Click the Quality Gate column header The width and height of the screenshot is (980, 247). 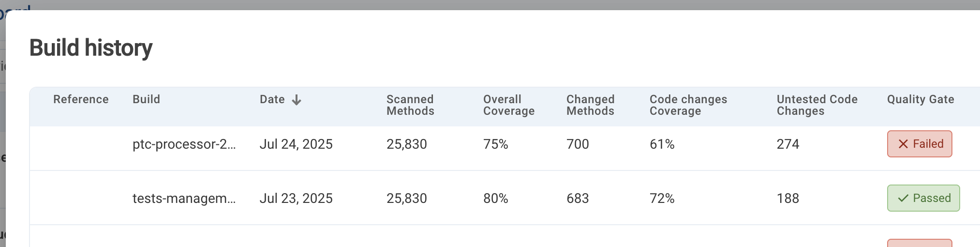tap(920, 99)
